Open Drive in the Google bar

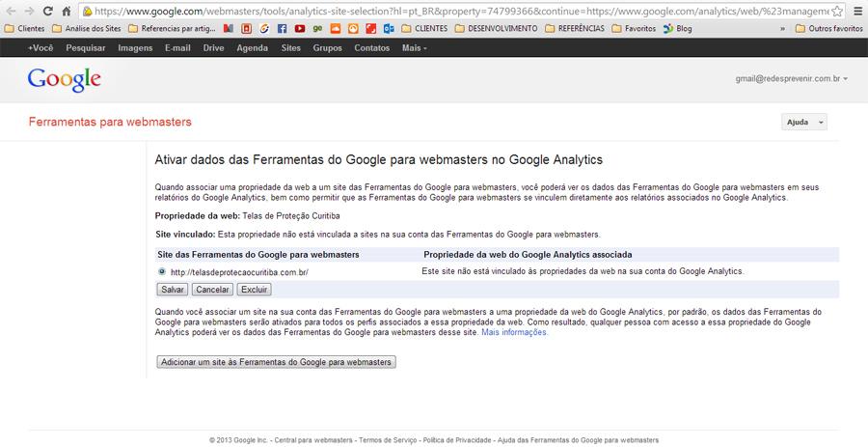coord(214,48)
